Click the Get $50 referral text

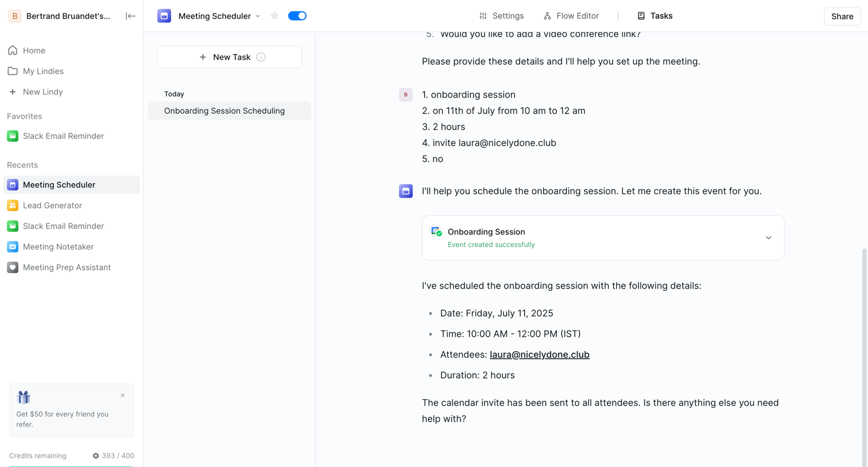[63, 419]
